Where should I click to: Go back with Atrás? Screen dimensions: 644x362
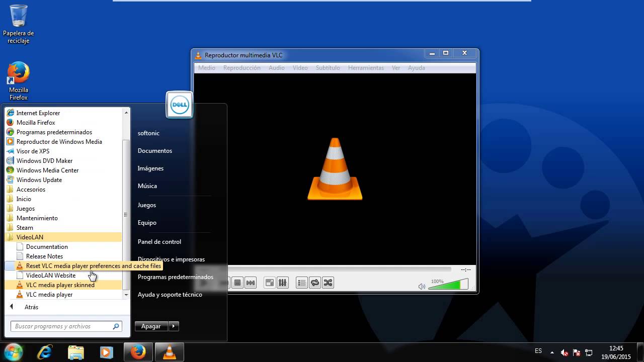tap(31, 307)
